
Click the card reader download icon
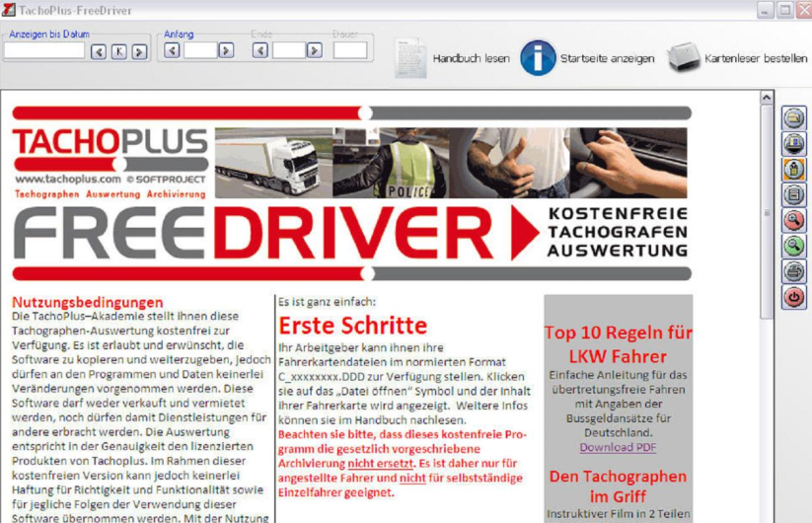pyautogui.click(x=793, y=144)
